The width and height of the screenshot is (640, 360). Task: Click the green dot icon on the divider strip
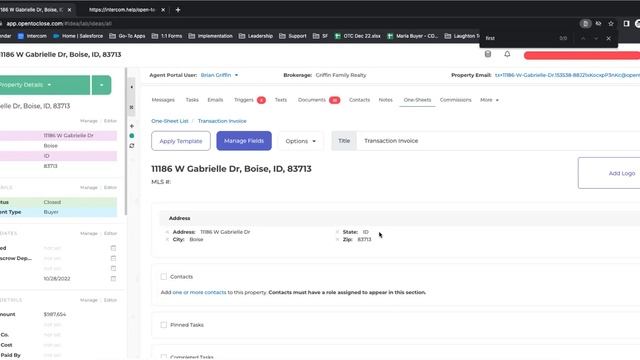pyautogui.click(x=131, y=136)
